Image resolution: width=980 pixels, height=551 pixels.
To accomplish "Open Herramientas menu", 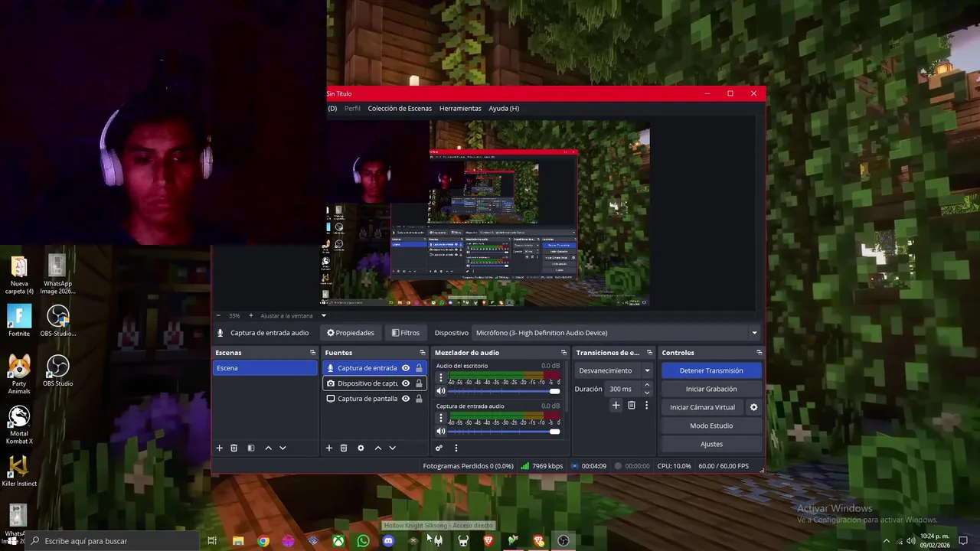I will pyautogui.click(x=460, y=109).
